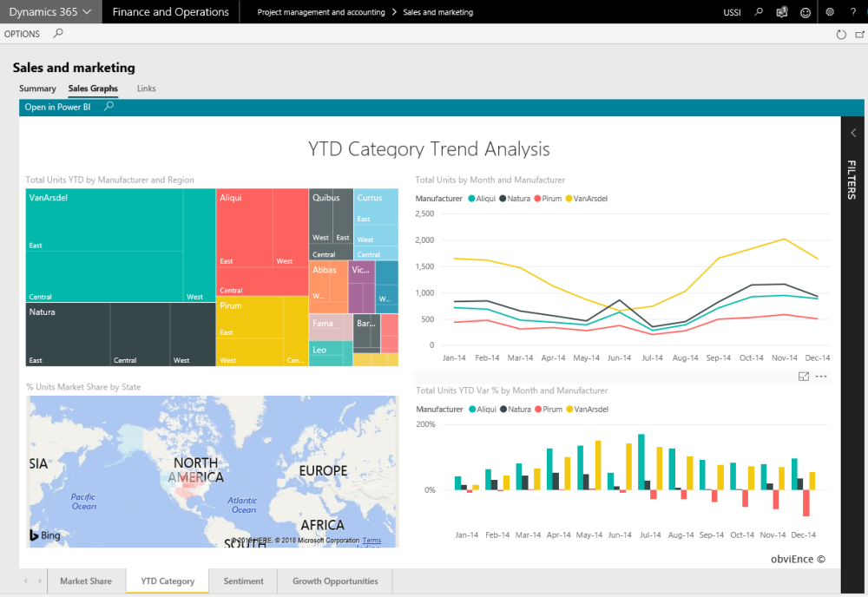
Task: Open the messages notification icon
Action: [x=782, y=12]
